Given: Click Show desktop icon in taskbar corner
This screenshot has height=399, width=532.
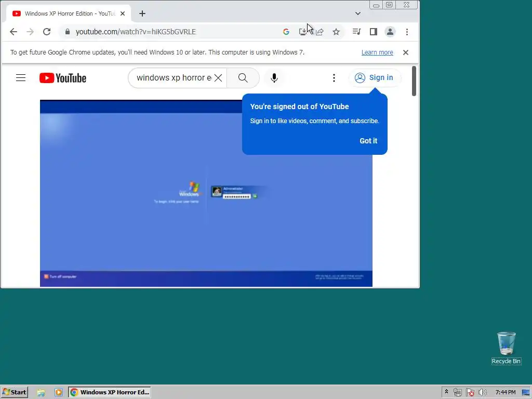Looking at the screenshot, I should 526,392.
